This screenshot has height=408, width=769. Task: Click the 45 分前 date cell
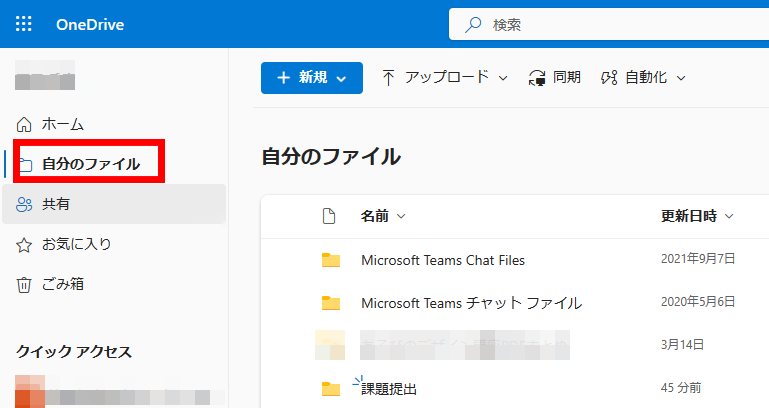click(681, 388)
